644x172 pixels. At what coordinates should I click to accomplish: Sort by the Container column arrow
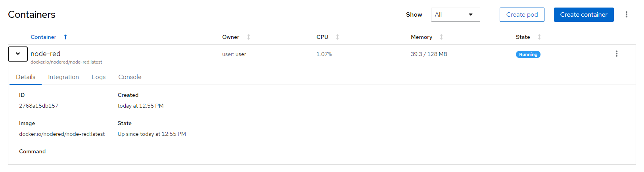pyautogui.click(x=65, y=37)
